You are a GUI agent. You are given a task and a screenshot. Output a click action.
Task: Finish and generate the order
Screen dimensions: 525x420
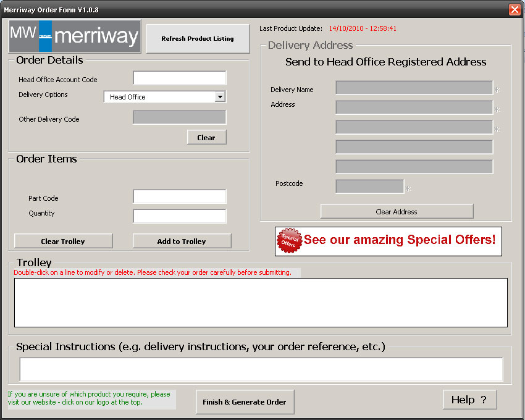[x=245, y=401]
